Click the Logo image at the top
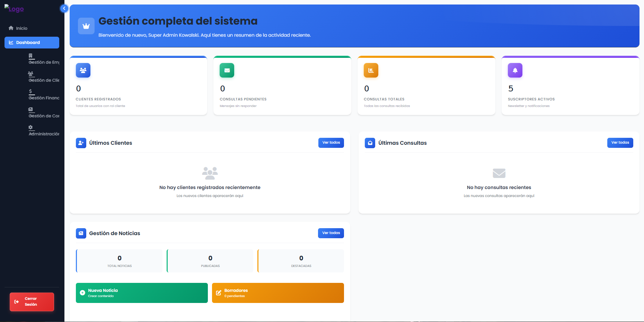Image resolution: width=644 pixels, height=322 pixels. pos(14,9)
